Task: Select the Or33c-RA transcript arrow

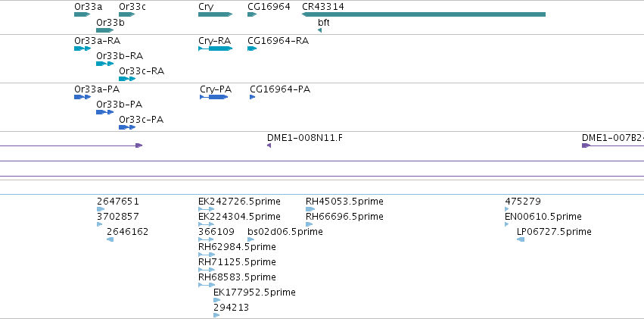Action: click(x=127, y=79)
